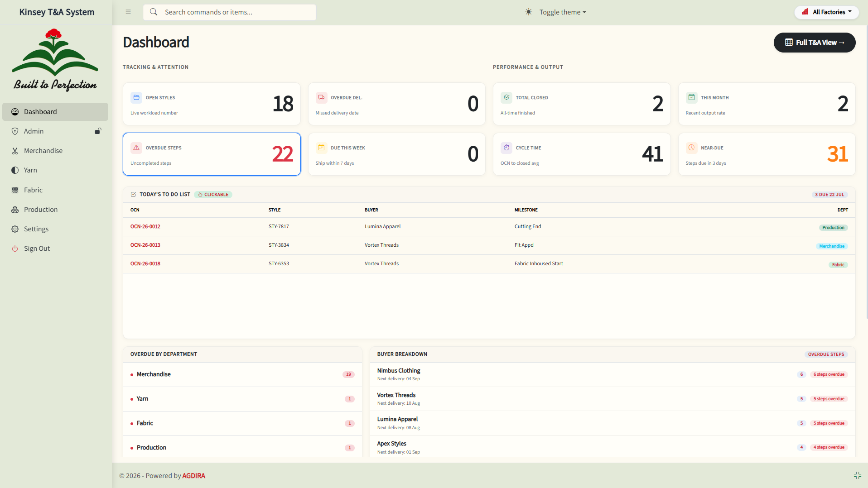The width and height of the screenshot is (868, 488).
Task: Click Sign Out
Action: pyautogui.click(x=55, y=249)
